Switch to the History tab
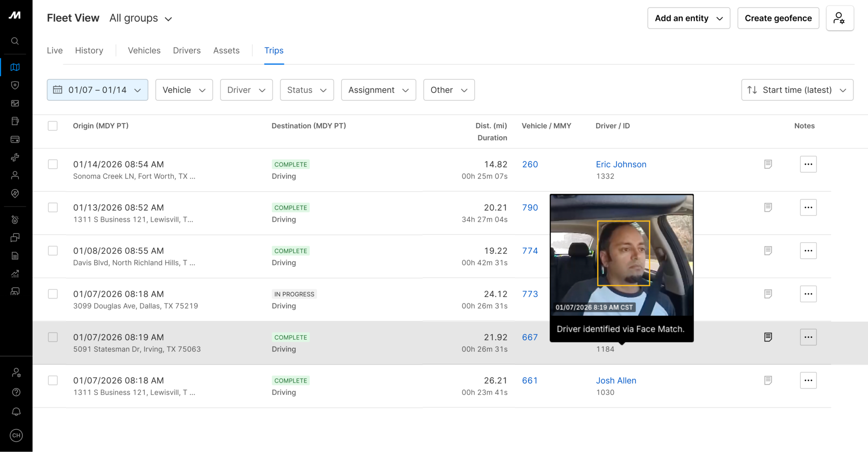This screenshot has width=868, height=452. [x=89, y=50]
